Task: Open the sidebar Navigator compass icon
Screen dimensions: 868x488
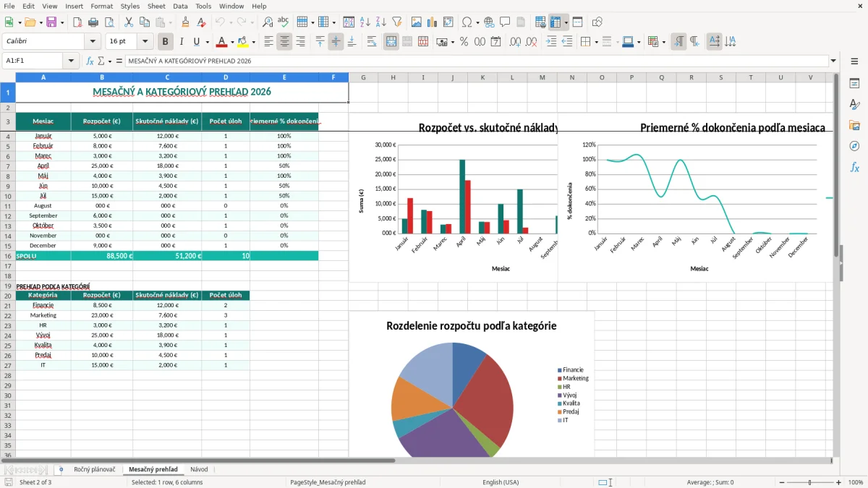Action: click(854, 146)
